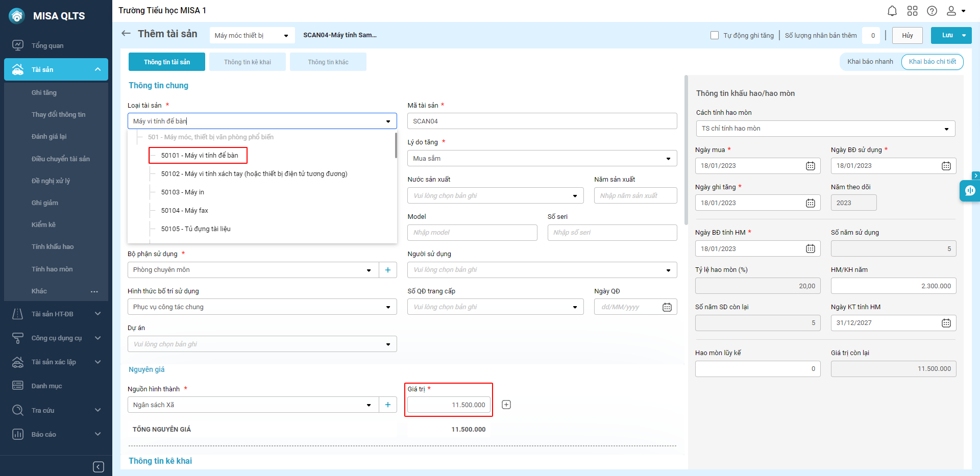This screenshot has width=980, height=476.
Task: Click the back arrow beside Thêm tài sản
Action: 126,34
